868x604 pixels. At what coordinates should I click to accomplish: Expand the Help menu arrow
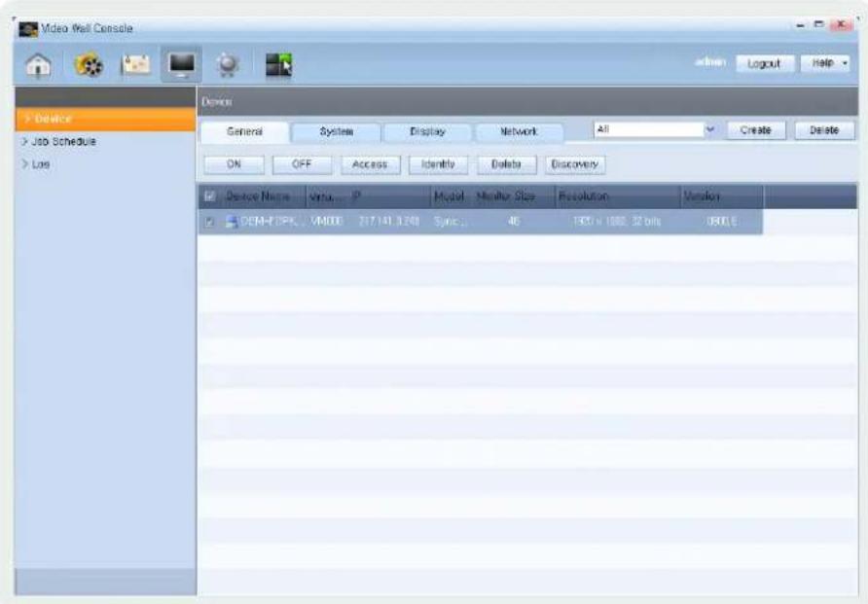tap(845, 63)
